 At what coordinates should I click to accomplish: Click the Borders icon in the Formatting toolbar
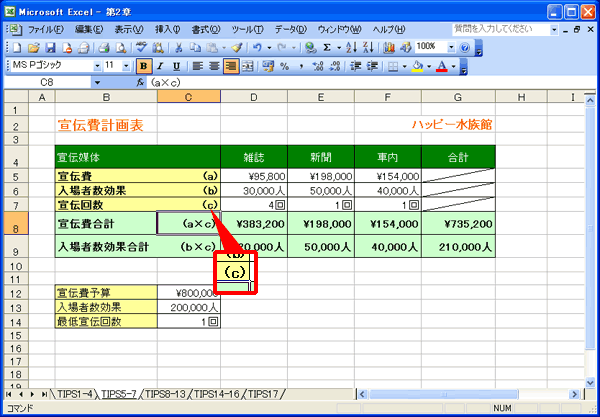(393, 67)
